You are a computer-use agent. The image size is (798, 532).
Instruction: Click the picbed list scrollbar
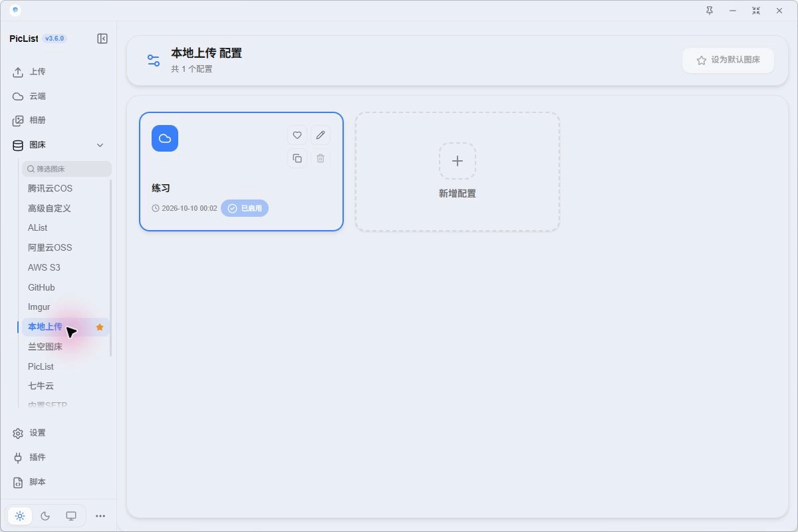click(x=110, y=267)
